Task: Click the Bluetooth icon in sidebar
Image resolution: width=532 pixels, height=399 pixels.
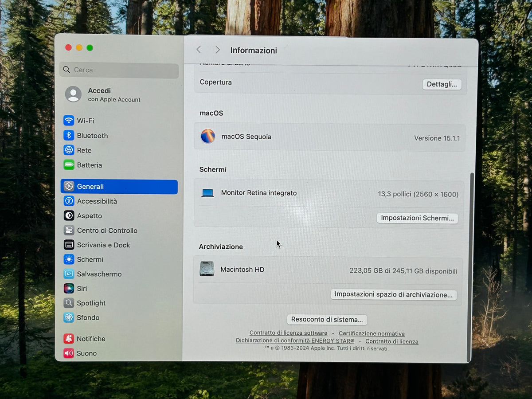Action: pos(69,135)
